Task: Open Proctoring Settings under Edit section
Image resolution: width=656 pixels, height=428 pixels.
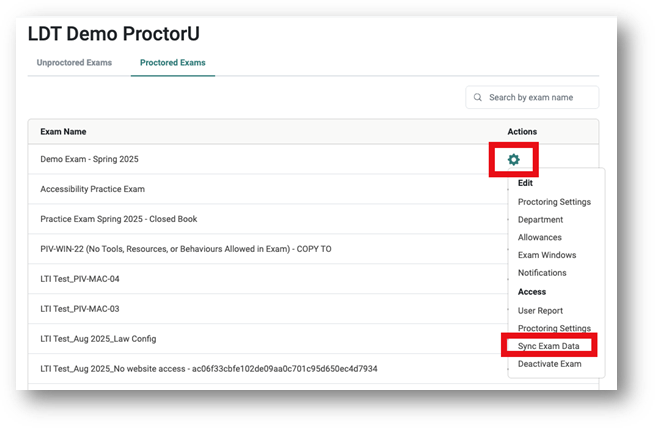Action: [554, 202]
